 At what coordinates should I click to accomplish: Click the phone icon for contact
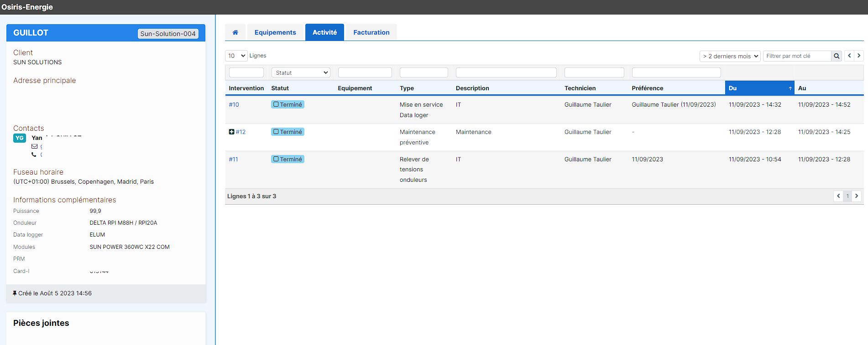[34, 154]
